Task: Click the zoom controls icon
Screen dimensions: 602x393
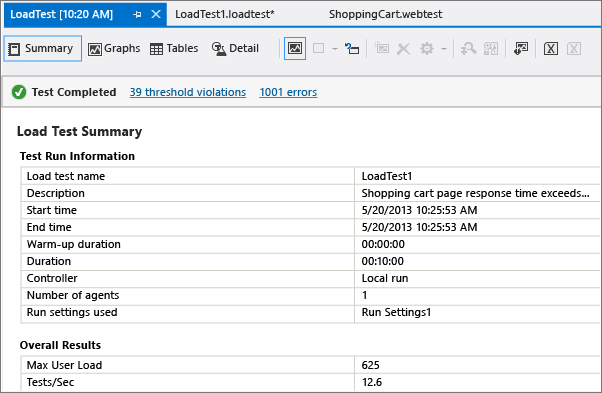Action: (491, 49)
